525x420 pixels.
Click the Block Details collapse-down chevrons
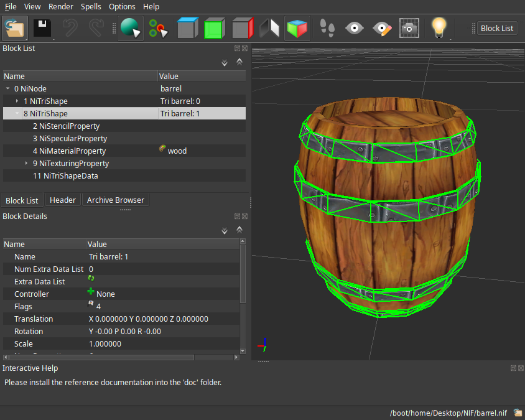click(x=225, y=231)
